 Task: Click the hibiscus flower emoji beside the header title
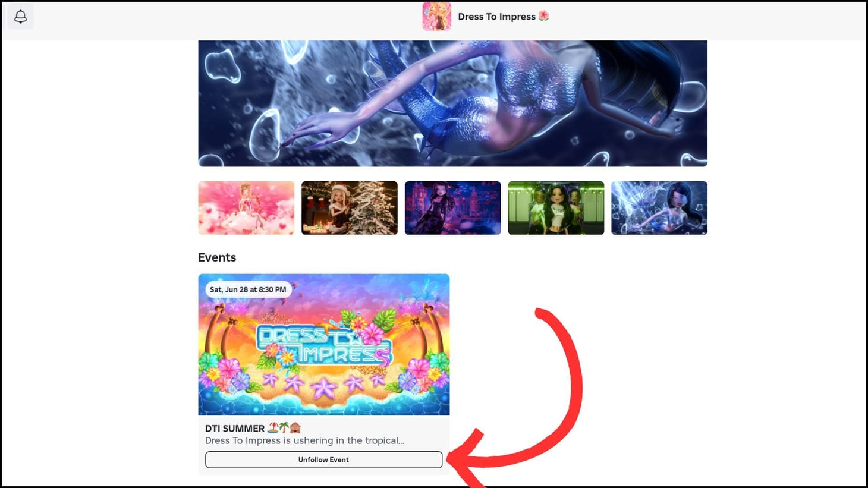(x=543, y=16)
